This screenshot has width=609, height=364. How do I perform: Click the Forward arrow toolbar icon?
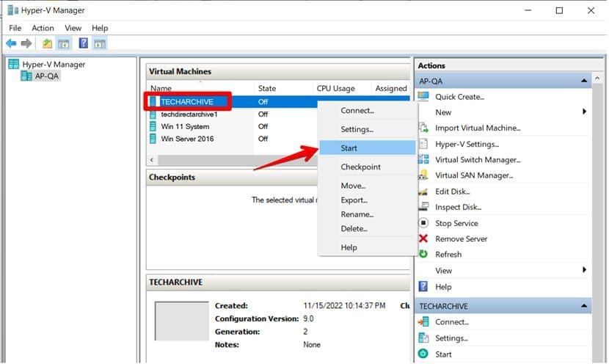coord(26,44)
